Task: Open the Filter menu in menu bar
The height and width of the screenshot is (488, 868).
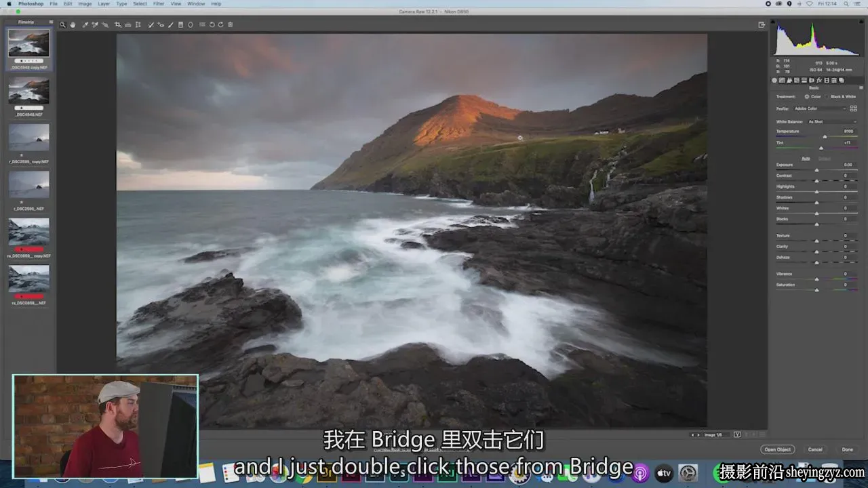Action: (x=158, y=4)
